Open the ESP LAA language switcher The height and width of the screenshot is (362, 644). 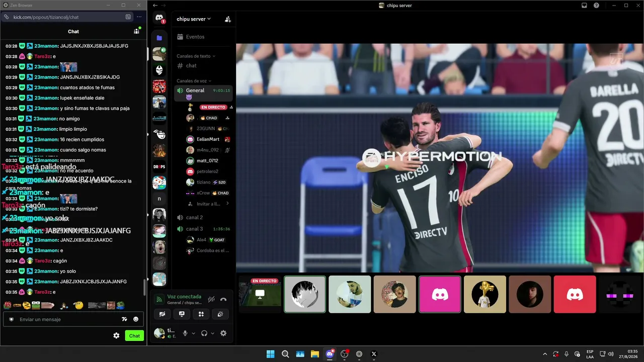[x=590, y=354]
